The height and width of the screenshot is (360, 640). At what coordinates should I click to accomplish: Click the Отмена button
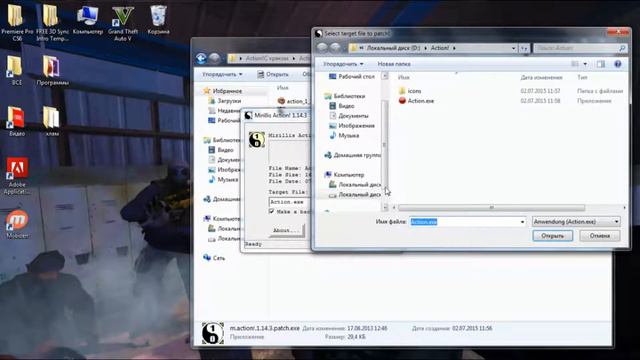click(x=600, y=236)
